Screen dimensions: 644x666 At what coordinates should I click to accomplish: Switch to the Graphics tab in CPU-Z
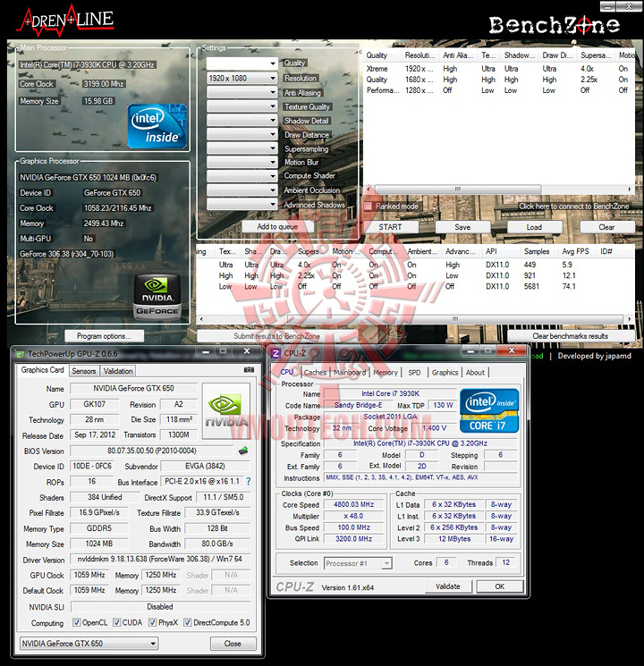[445, 373]
